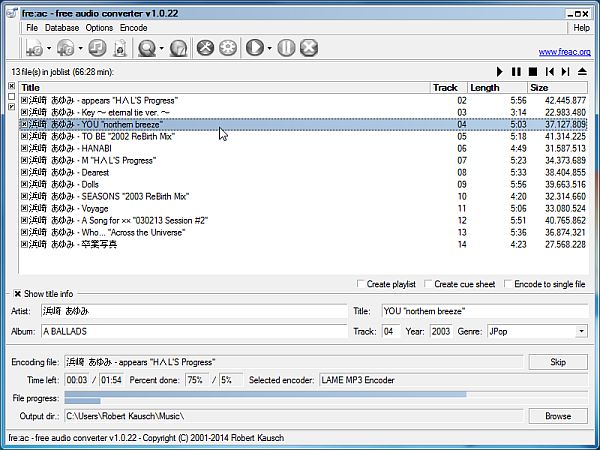Click the toggle selection icon left of joblist
Viewport: 600px width, 450px height.
coord(11,107)
